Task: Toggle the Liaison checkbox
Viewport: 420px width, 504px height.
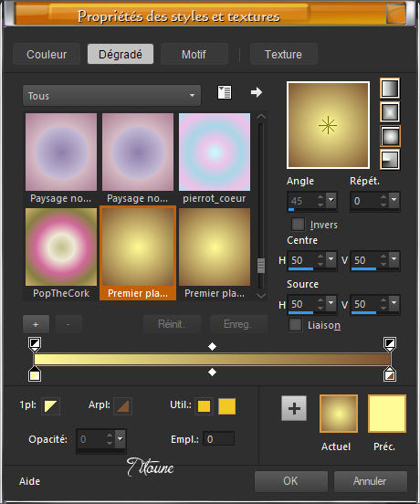Action: tap(295, 325)
